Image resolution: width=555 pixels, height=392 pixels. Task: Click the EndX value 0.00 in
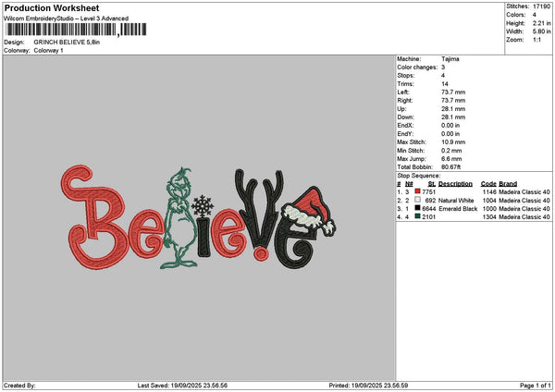pyautogui.click(x=450, y=125)
